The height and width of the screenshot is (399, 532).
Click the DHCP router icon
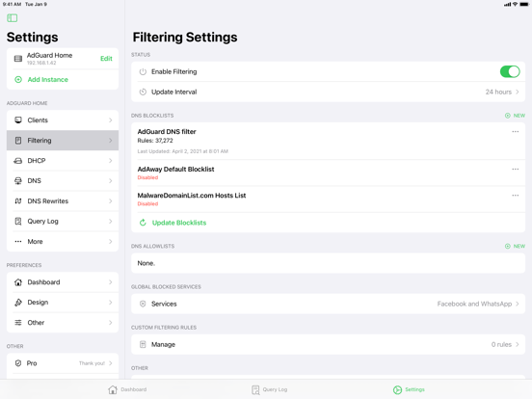pyautogui.click(x=18, y=161)
